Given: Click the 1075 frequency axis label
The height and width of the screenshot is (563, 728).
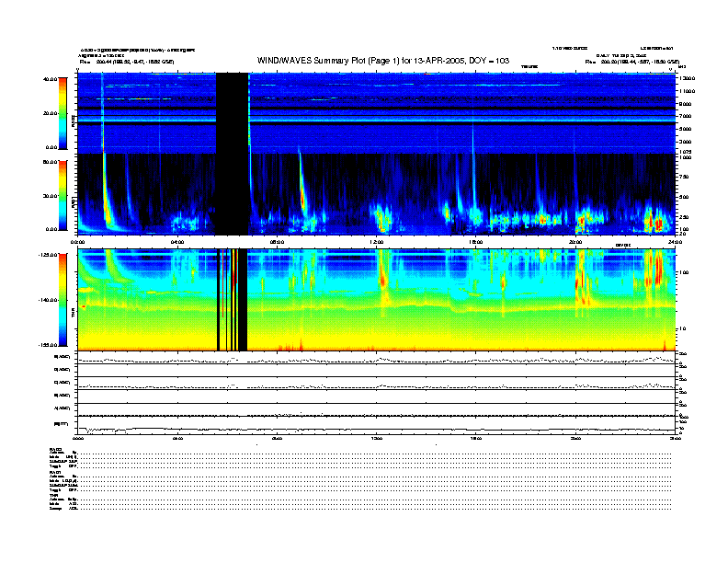Looking at the screenshot, I should click(686, 152).
